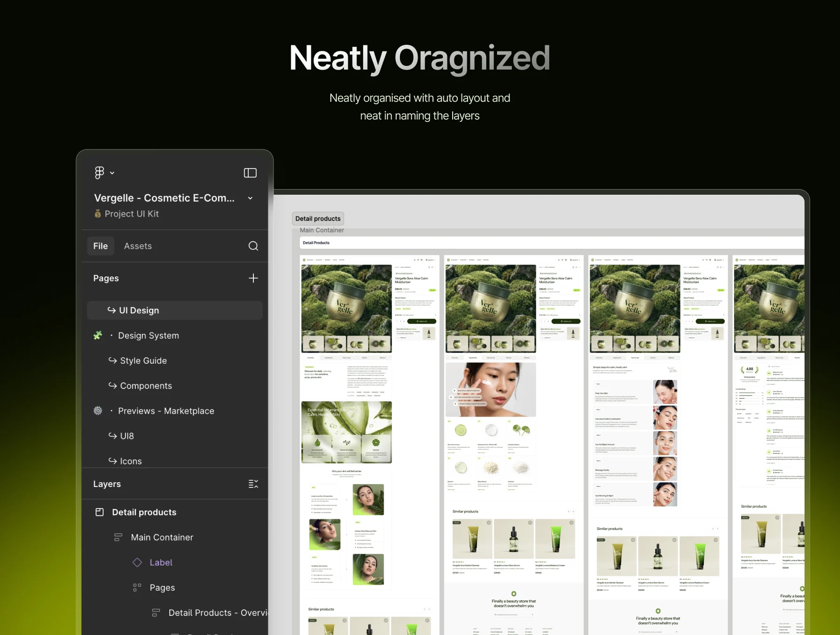Click the arrow icon beside UI Design
Image resolution: width=840 pixels, height=635 pixels.
coord(112,310)
